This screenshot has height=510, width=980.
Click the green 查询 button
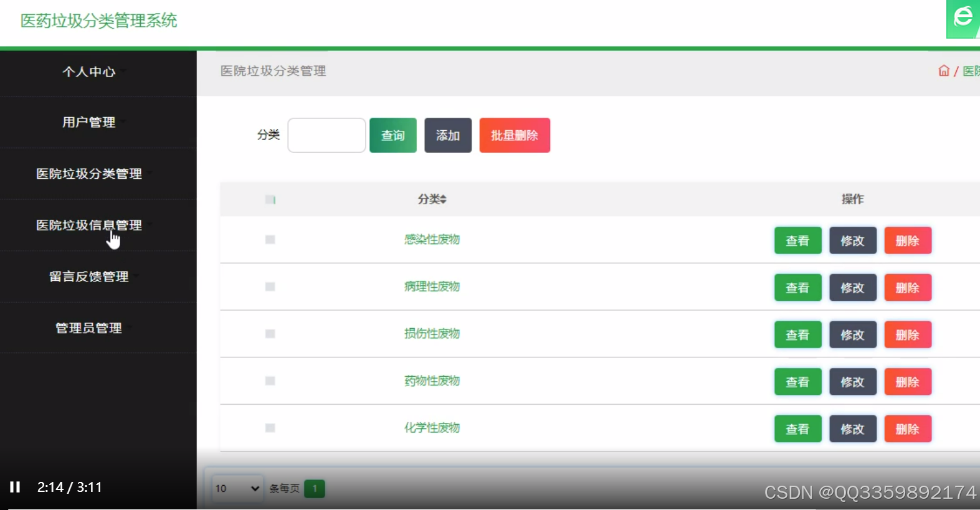[x=393, y=135]
